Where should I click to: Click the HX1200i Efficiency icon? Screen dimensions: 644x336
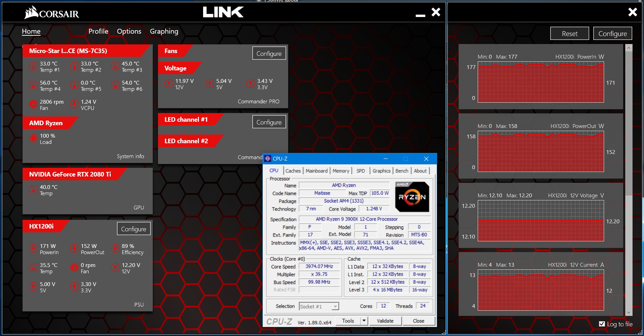(x=115, y=249)
